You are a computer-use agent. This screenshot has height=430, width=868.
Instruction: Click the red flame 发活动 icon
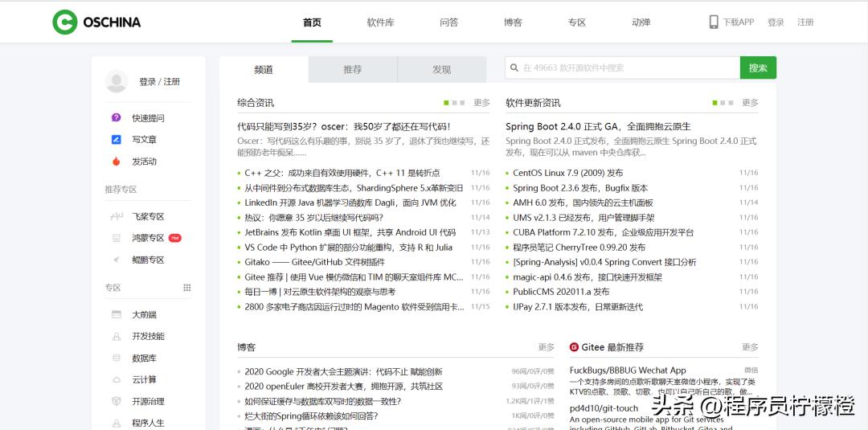pos(117,162)
